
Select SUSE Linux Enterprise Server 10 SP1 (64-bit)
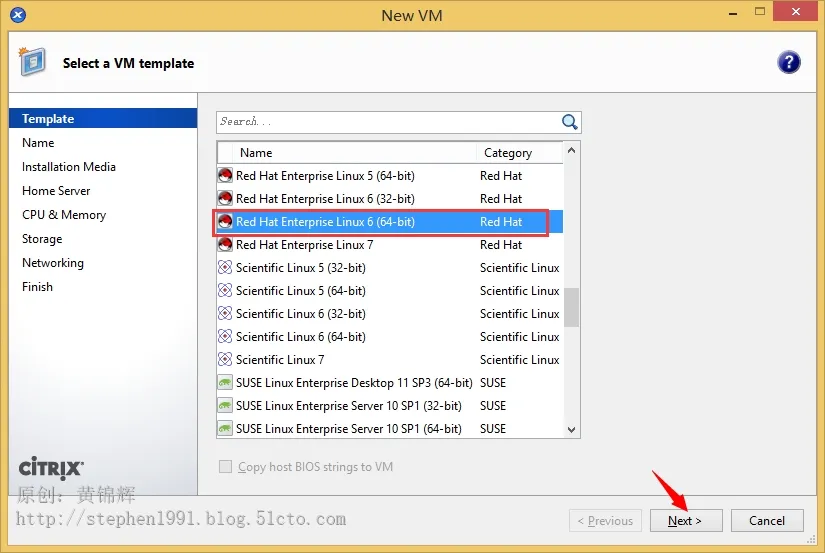390,428
